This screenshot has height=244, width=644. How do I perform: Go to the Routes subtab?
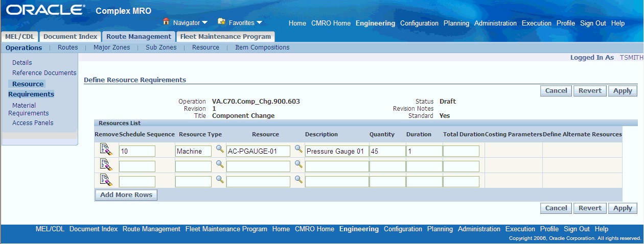click(x=68, y=47)
